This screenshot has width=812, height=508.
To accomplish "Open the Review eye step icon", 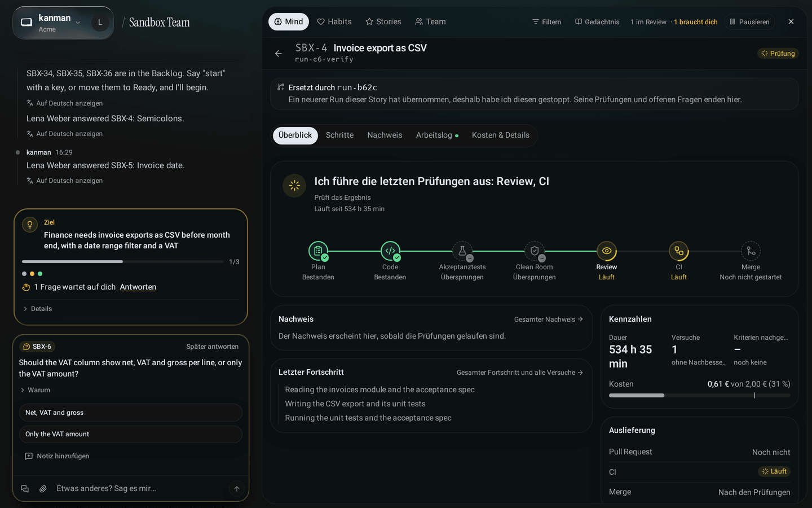I will click(x=607, y=251).
